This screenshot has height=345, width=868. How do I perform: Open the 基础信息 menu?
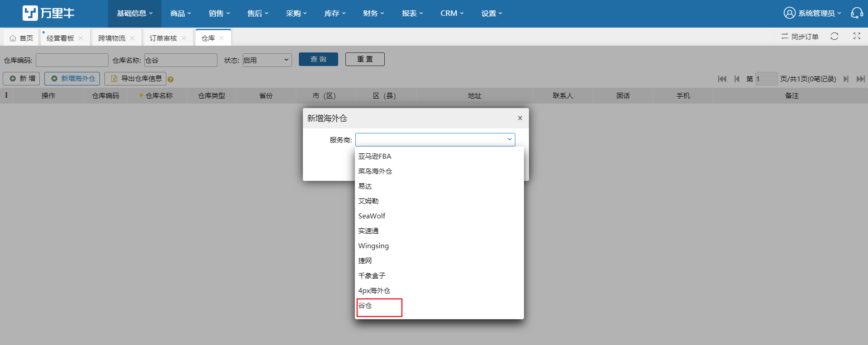point(135,14)
